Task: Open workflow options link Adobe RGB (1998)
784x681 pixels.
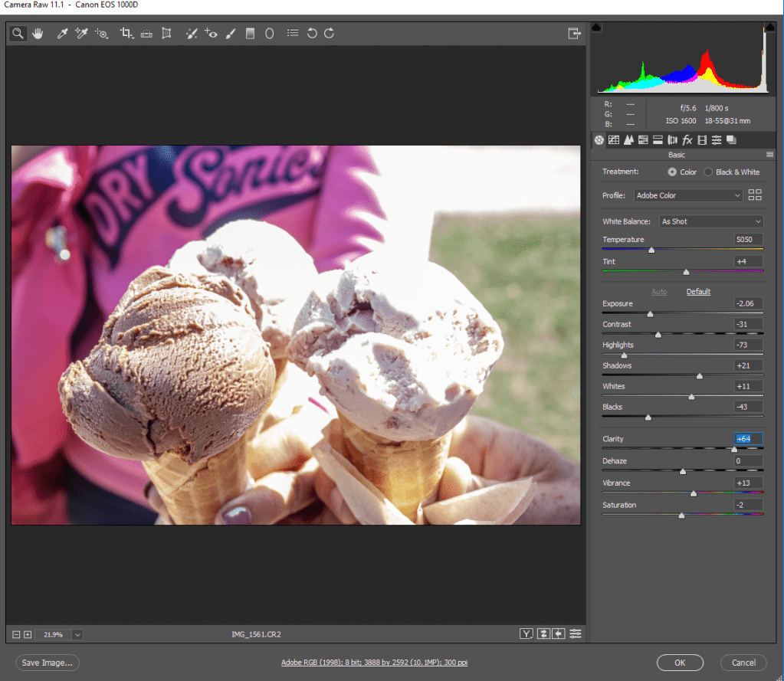Action: click(x=374, y=663)
